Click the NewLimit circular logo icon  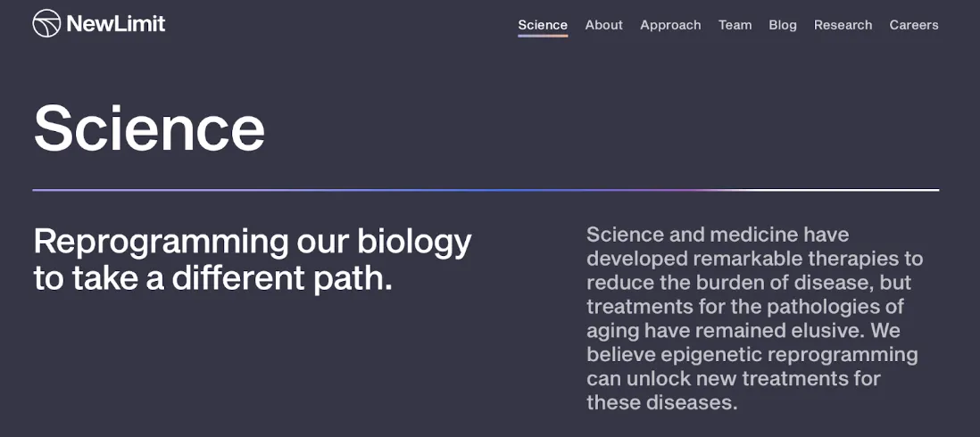[46, 24]
